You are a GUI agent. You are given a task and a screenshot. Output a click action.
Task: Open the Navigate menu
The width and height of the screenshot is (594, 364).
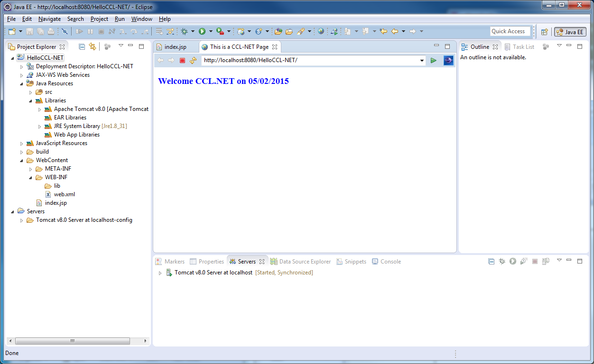pyautogui.click(x=49, y=19)
